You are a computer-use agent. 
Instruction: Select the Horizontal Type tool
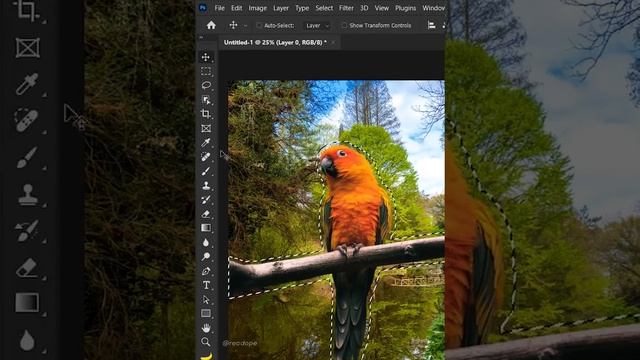pos(206,285)
